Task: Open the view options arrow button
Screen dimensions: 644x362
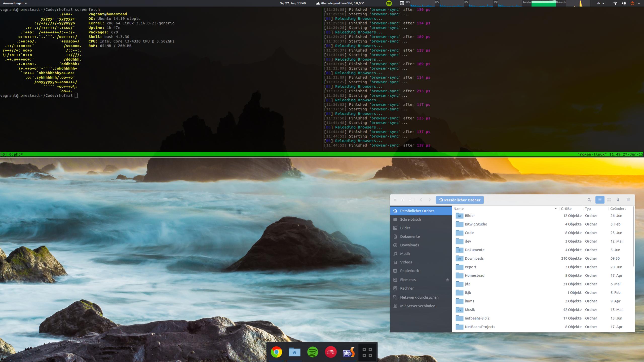Action: pos(618,200)
